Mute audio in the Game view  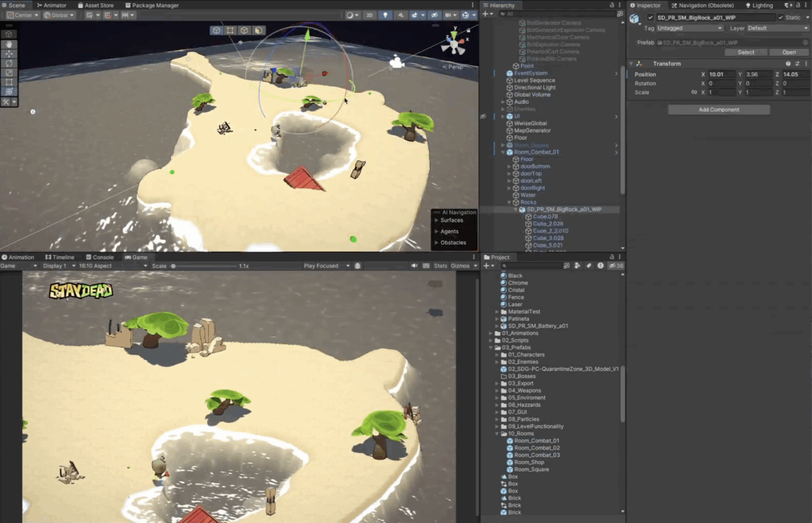pyautogui.click(x=414, y=266)
